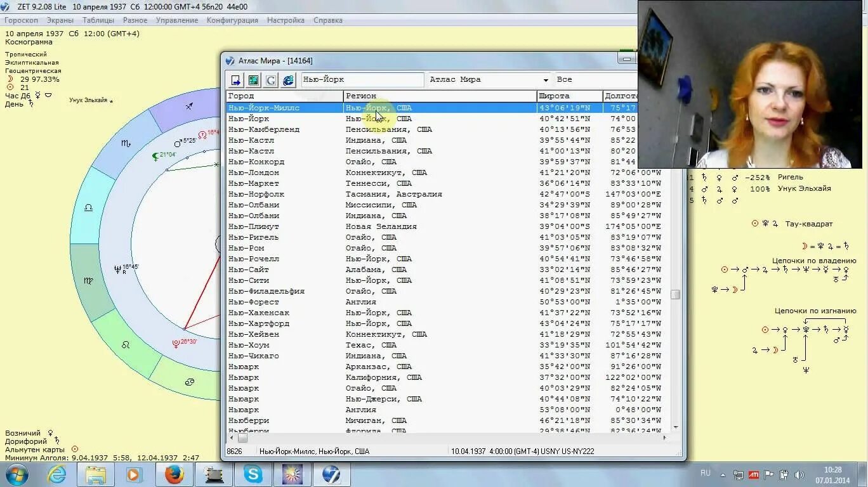Open the Конфигурация menu
Image resolution: width=868 pixels, height=487 pixels.
point(232,20)
